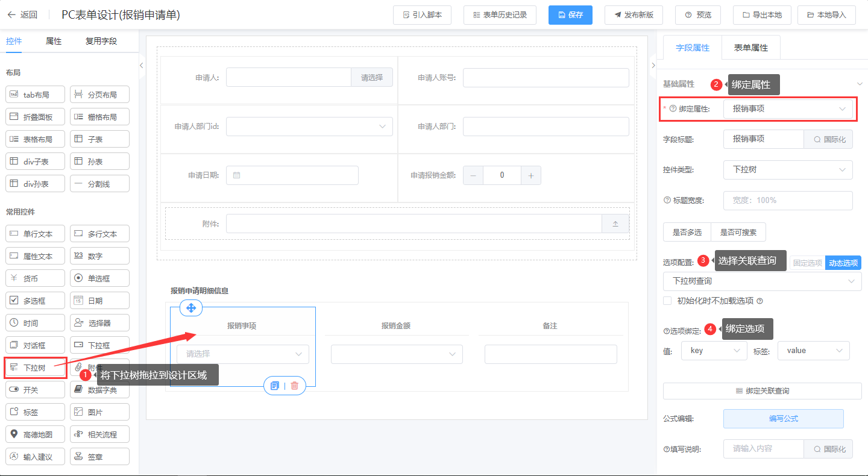Switch to 固定选项 mode
Viewport: 868px width, 476px height.
807,263
